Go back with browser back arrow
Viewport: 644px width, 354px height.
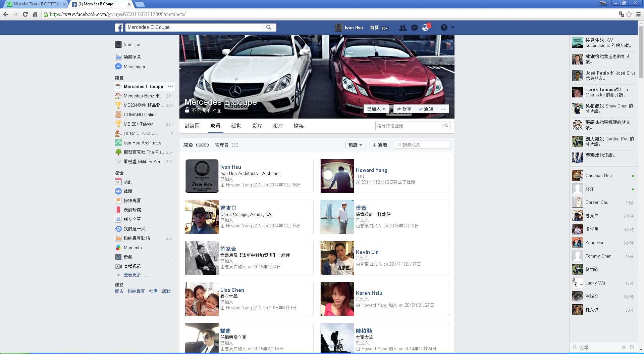click(6, 14)
